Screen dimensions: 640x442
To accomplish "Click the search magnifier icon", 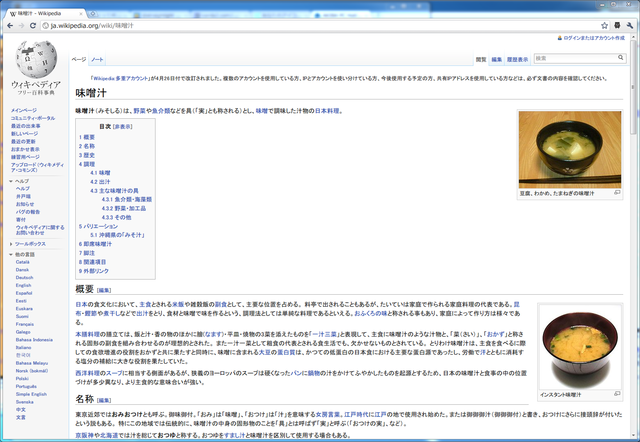I will tap(620, 58).
